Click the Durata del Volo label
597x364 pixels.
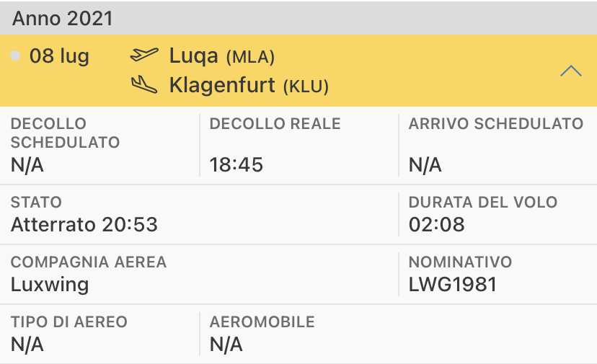pos(483,203)
